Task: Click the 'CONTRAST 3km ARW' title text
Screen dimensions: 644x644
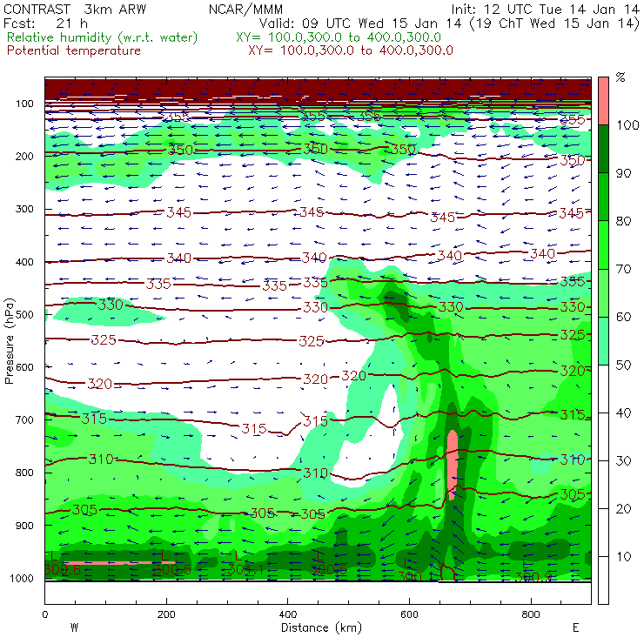Action: point(74,9)
